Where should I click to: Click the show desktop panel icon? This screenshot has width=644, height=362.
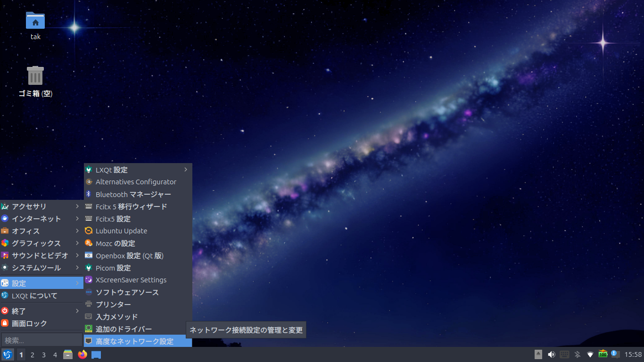point(96,354)
